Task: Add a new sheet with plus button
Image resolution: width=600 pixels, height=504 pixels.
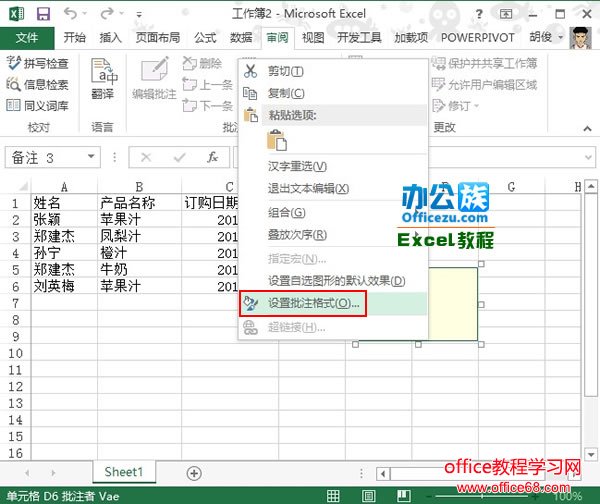Action: pos(194,473)
